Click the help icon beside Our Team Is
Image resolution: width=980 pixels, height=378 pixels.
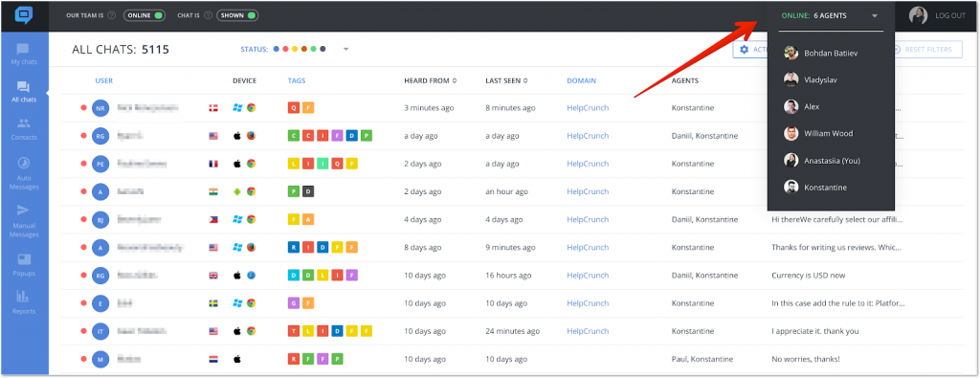pos(111,15)
